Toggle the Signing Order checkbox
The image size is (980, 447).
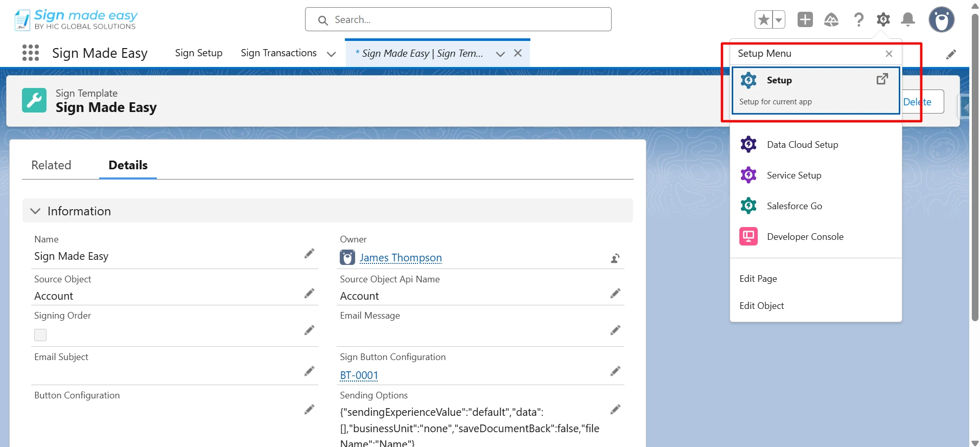40,335
